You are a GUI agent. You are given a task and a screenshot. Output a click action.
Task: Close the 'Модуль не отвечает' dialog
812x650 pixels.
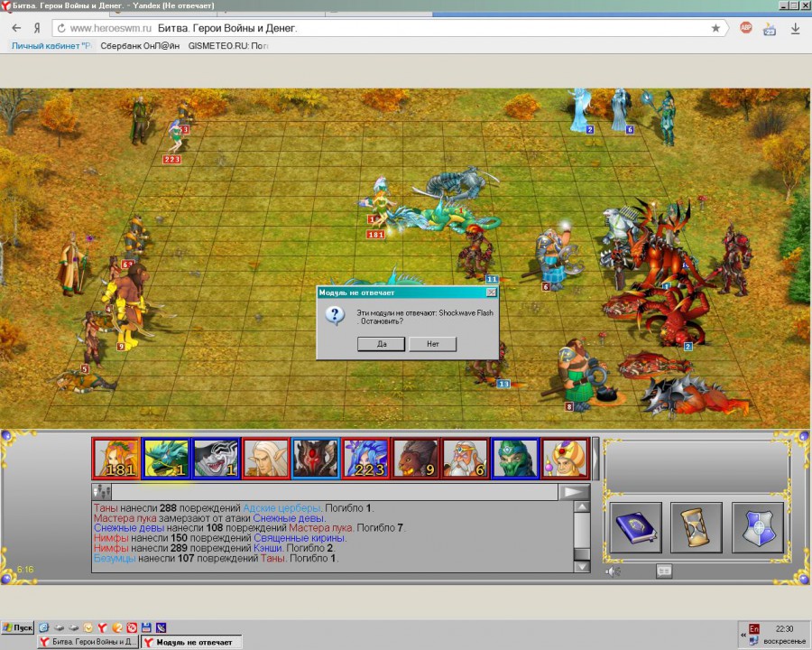491,292
